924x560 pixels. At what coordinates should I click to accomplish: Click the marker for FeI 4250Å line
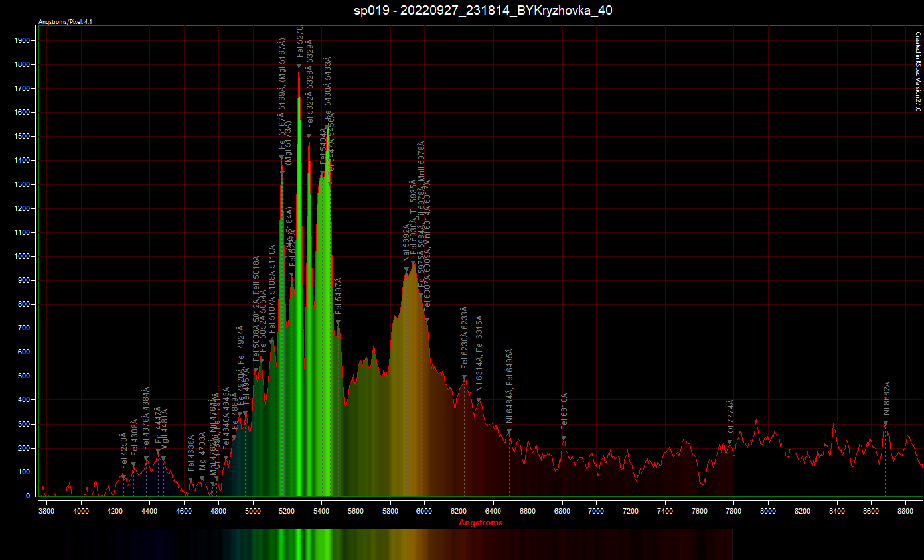pos(123,476)
